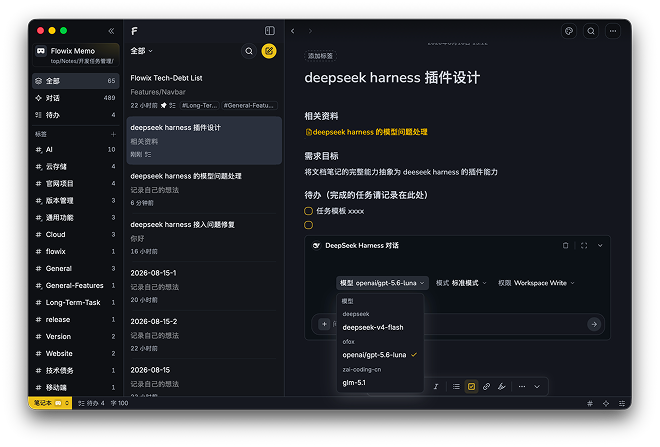Open note deepseek harness 的模型问题处理 in list
The width and height of the screenshot is (660, 447).
click(x=204, y=189)
